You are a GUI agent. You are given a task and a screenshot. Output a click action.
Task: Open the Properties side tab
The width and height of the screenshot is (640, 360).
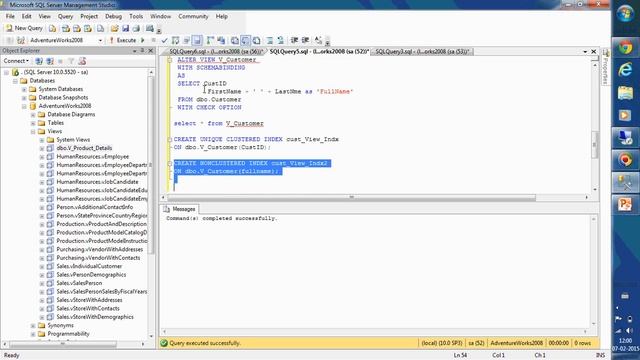[606, 67]
